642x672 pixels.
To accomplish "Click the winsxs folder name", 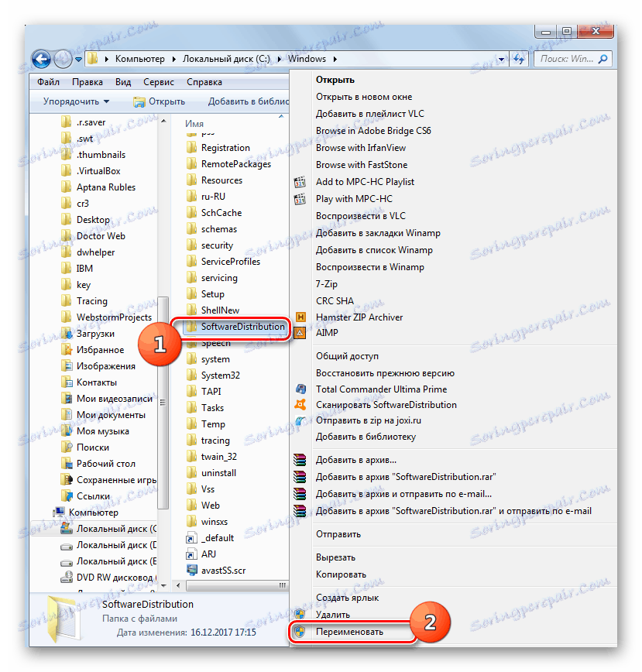I will click(x=215, y=522).
